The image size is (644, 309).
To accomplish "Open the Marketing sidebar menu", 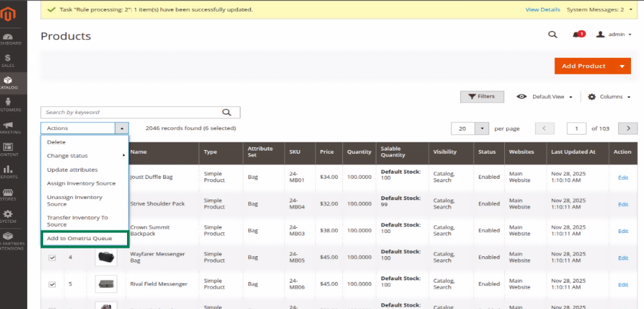I will pos(8,127).
